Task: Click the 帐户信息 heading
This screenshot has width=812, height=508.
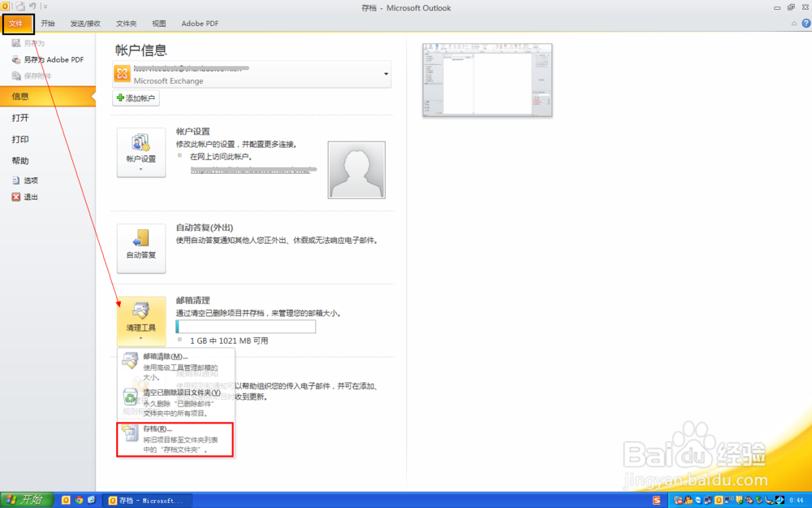Action: tap(140, 50)
